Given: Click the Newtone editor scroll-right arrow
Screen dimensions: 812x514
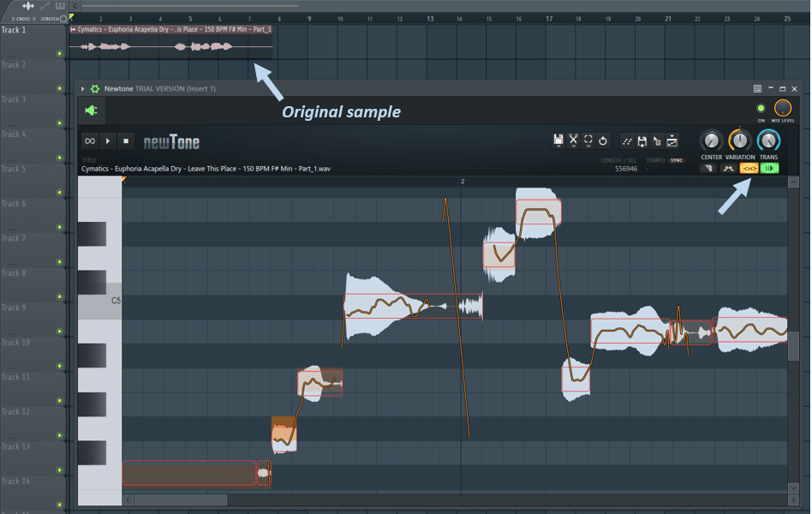Looking at the screenshot, I should [x=793, y=500].
